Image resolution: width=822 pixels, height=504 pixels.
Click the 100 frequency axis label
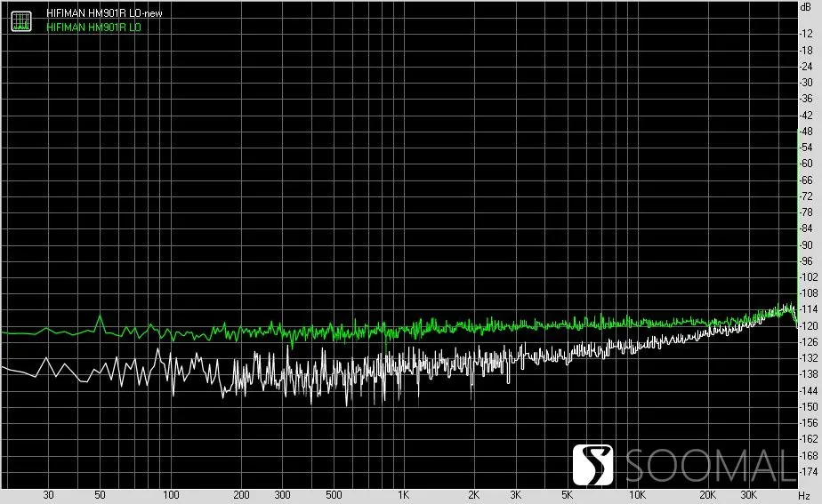pyautogui.click(x=171, y=494)
